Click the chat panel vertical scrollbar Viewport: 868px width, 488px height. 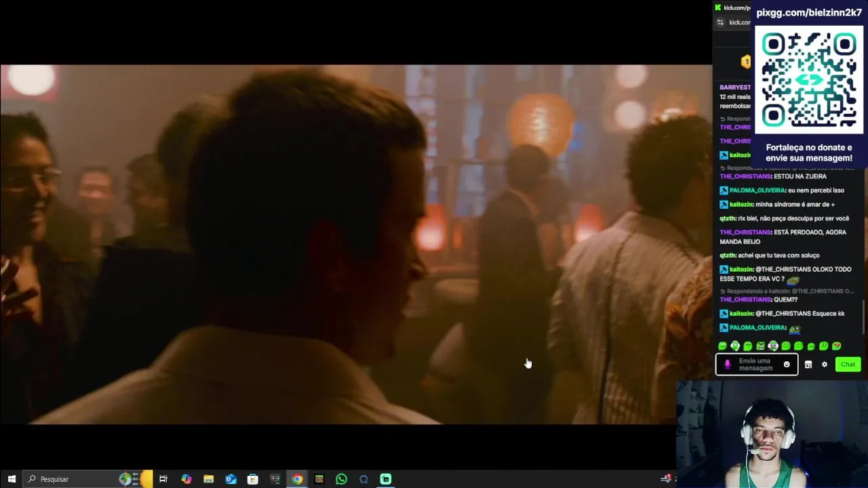point(864,317)
